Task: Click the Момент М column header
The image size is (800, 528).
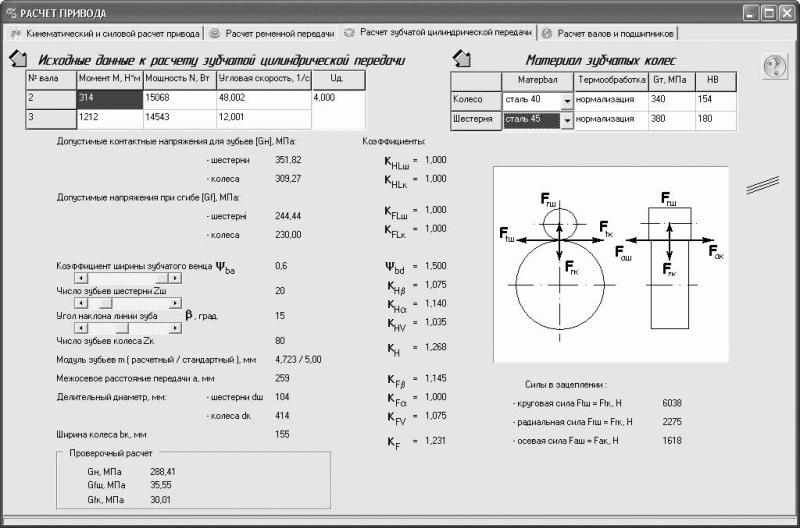Action: (x=110, y=81)
